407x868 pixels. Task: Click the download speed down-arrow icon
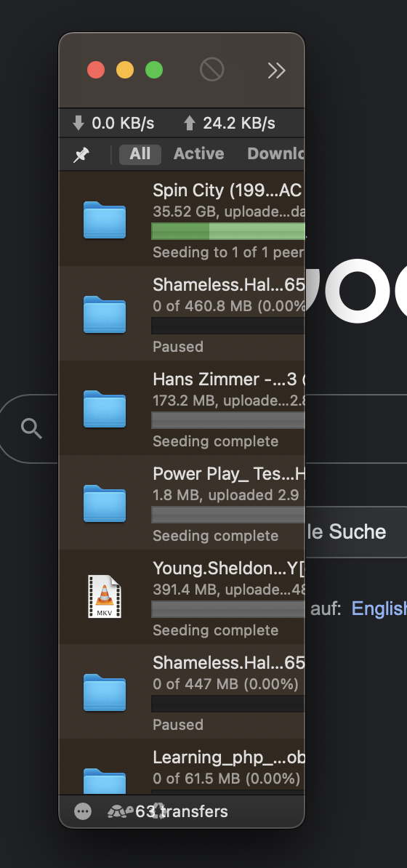pyautogui.click(x=78, y=123)
